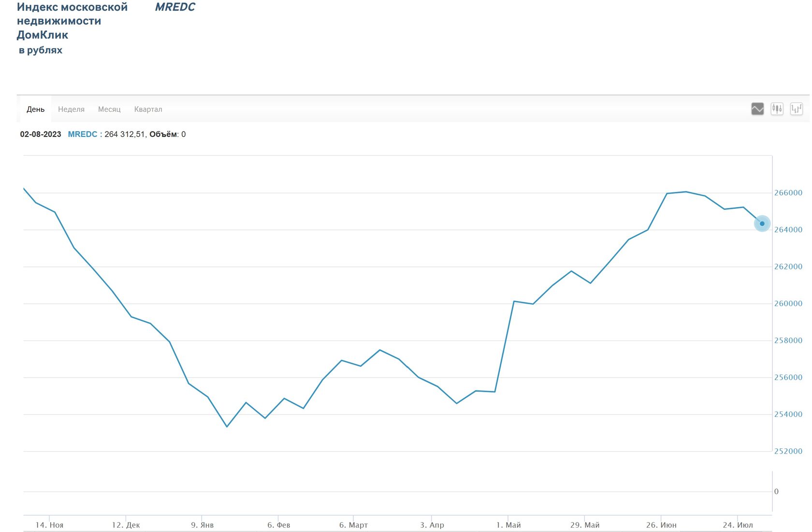Click the volume axis 0 label
The image size is (812, 532).
(x=776, y=491)
